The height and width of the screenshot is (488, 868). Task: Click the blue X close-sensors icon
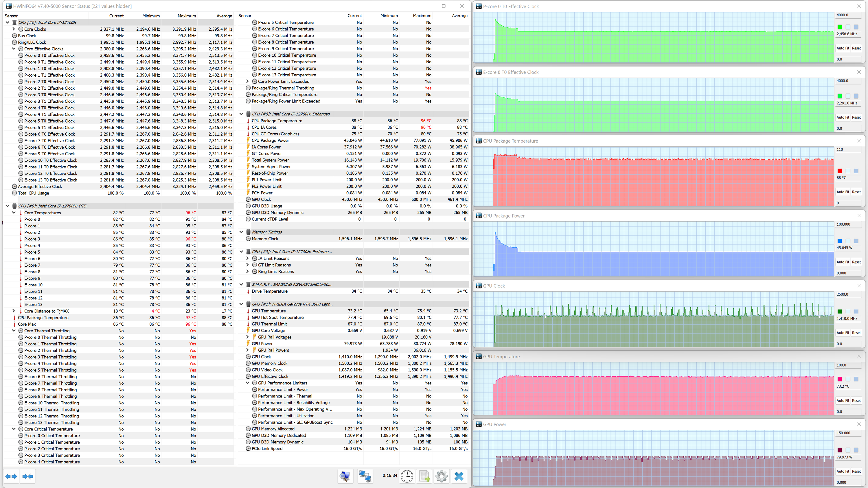pos(459,476)
